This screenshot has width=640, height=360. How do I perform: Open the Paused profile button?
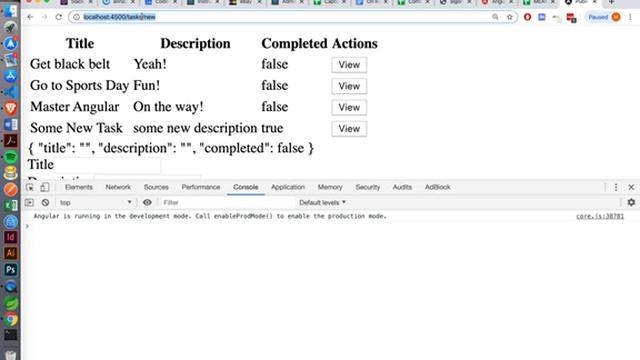click(x=604, y=17)
